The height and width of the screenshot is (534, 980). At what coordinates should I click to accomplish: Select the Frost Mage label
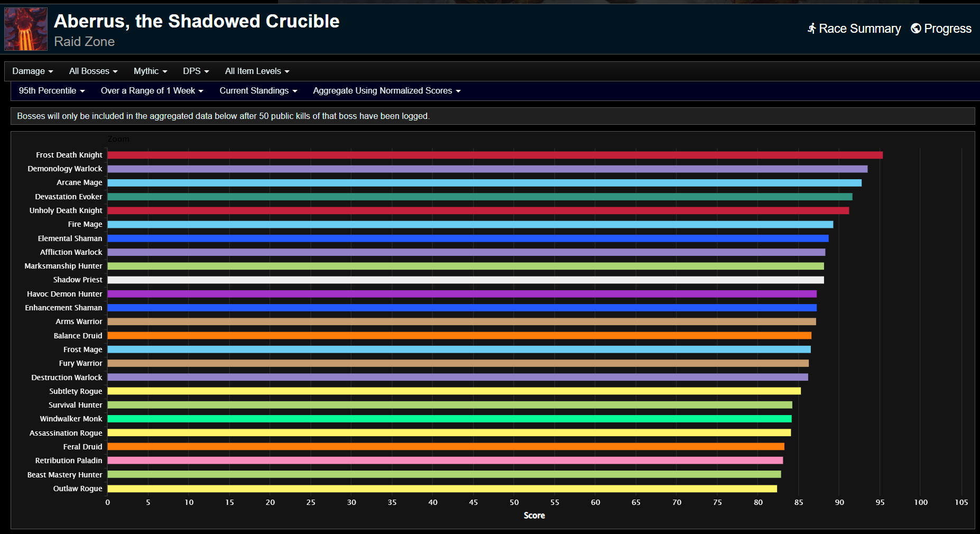tap(83, 349)
